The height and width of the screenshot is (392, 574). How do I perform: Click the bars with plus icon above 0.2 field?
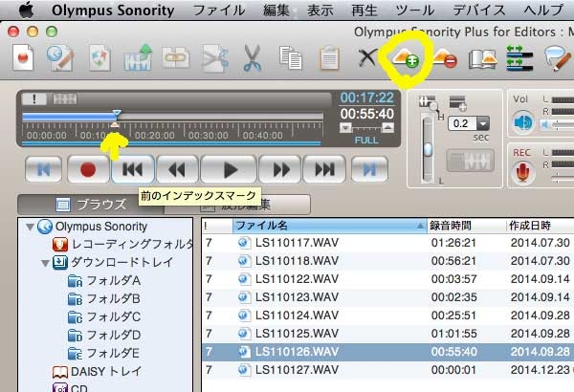coord(458,103)
